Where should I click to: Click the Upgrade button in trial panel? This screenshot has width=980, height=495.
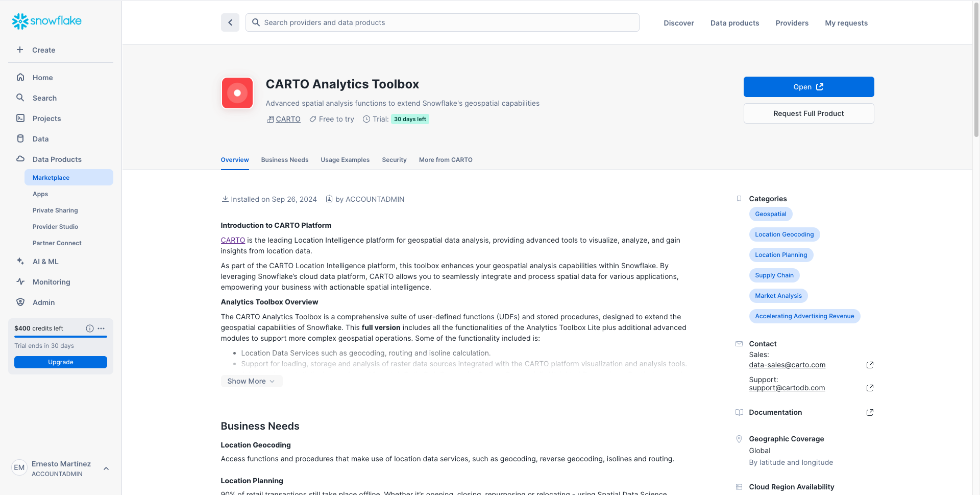[x=61, y=362]
